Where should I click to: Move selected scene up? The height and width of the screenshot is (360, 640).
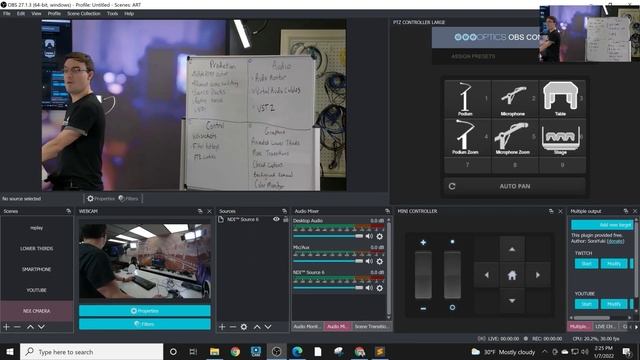(x=30, y=327)
